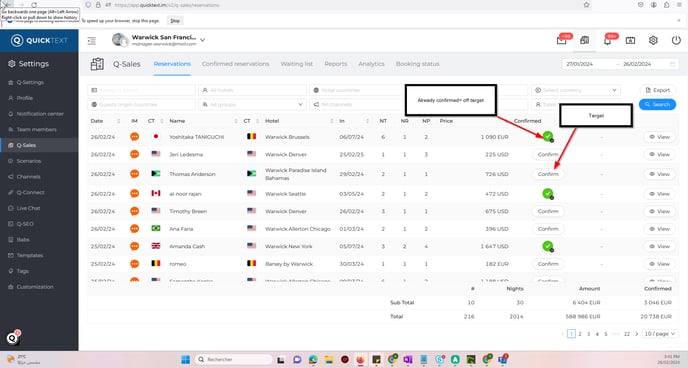Collapse sidebar with hamburger menu icon

(92, 41)
